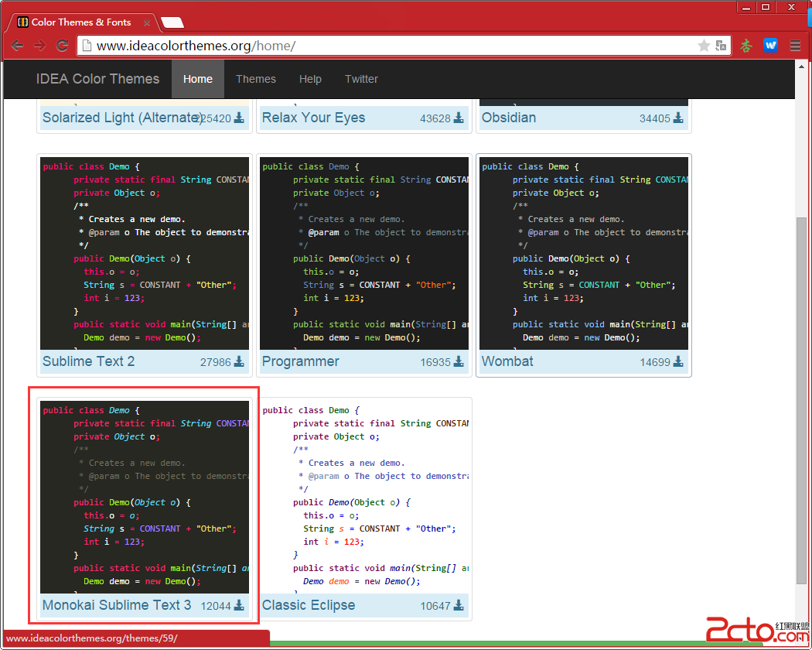Click the Classic Eclipse download icon
This screenshot has width=812, height=650.
(459, 605)
